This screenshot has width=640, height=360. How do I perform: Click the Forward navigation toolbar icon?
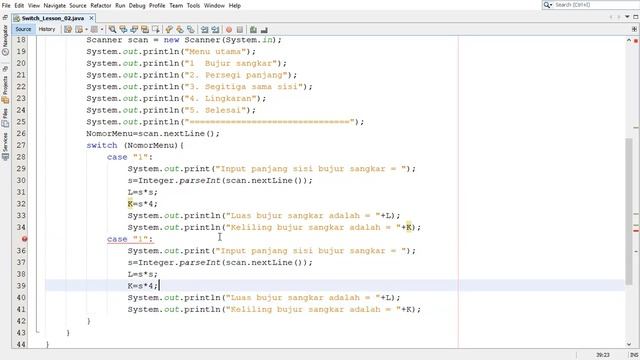tap(94, 29)
